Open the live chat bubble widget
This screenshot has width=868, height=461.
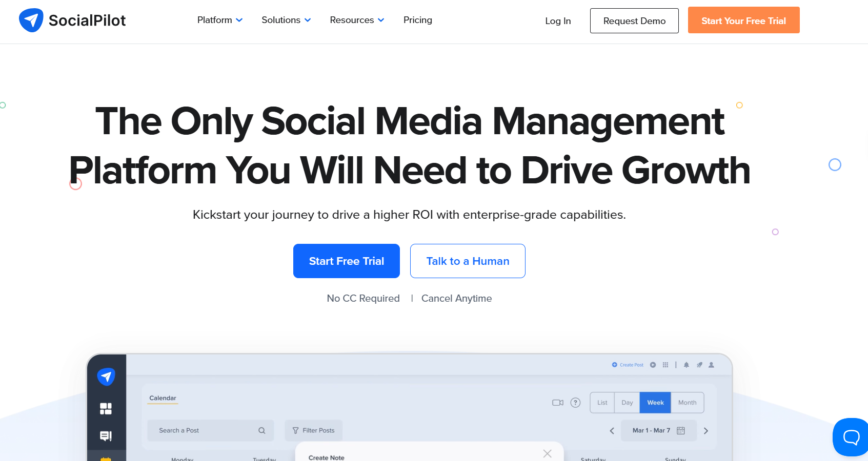[851, 437]
